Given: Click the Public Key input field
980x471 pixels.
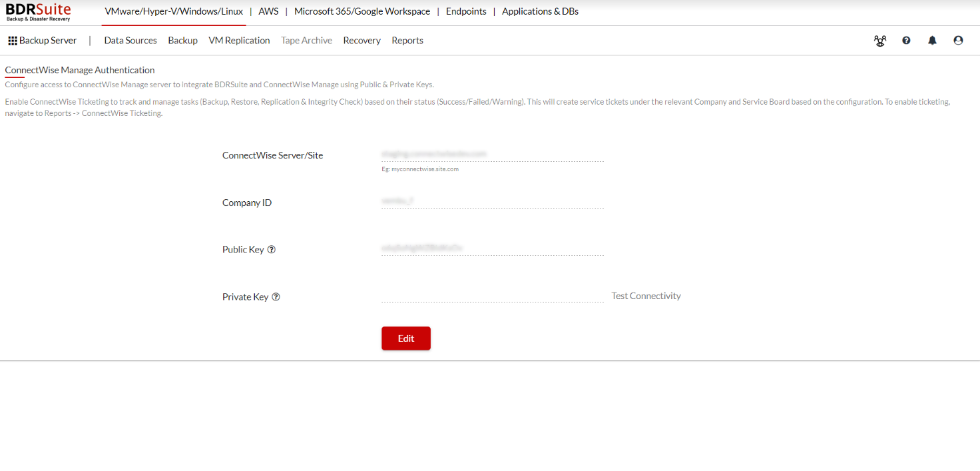Looking at the screenshot, I should click(x=493, y=248).
